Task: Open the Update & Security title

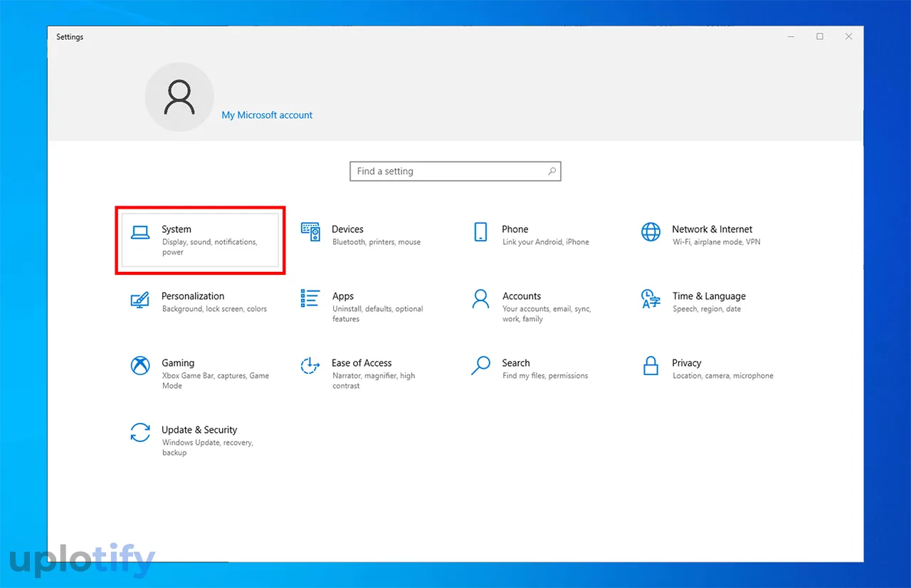Action: 199,430
